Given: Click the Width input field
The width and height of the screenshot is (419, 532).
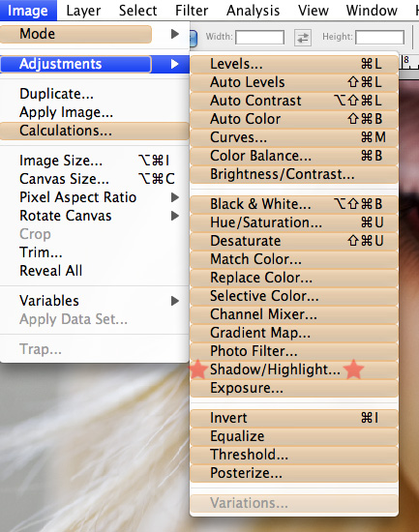Looking at the screenshot, I should click(x=259, y=37).
